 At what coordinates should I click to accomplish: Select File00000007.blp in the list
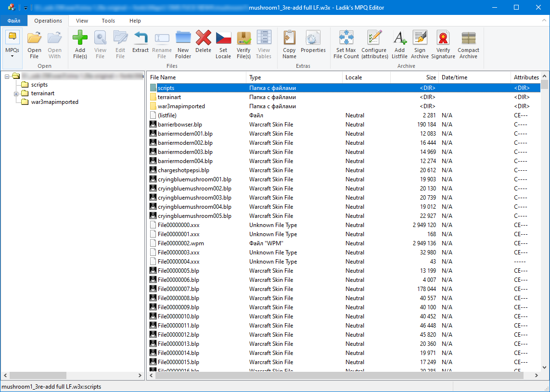[344, 289]
